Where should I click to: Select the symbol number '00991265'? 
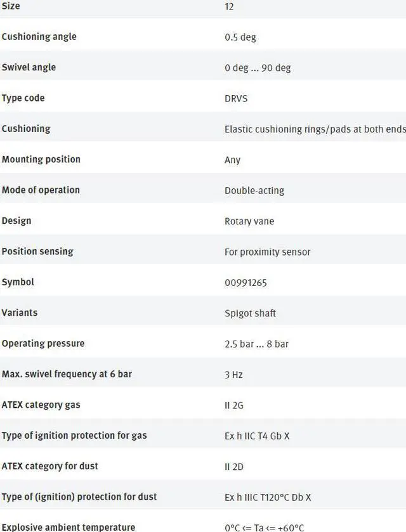tap(246, 282)
